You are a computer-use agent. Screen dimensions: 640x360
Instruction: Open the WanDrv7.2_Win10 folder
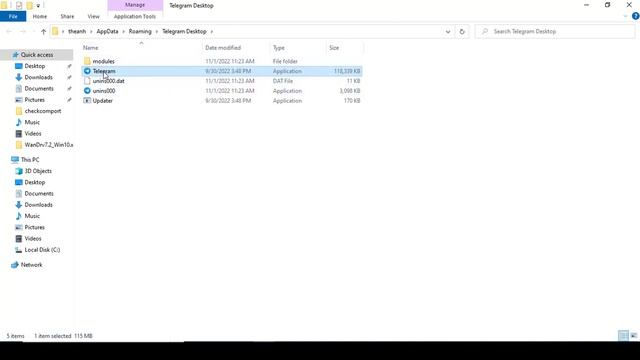coord(48,145)
